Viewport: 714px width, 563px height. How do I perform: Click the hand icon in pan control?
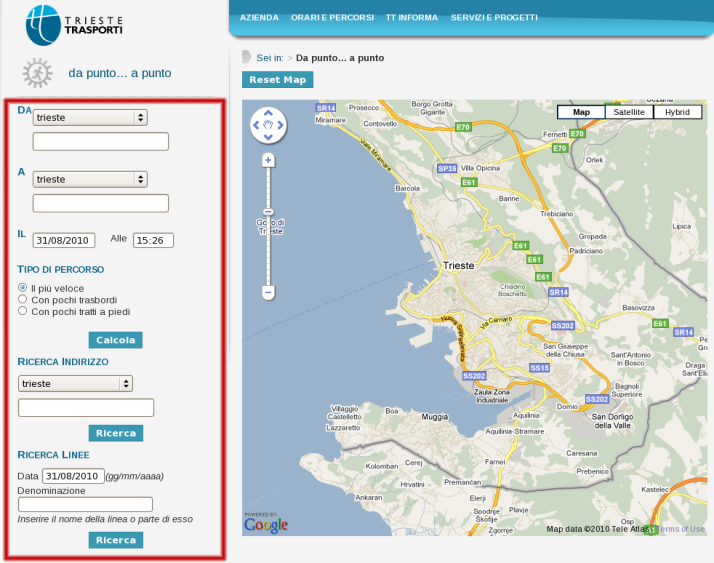(x=268, y=126)
